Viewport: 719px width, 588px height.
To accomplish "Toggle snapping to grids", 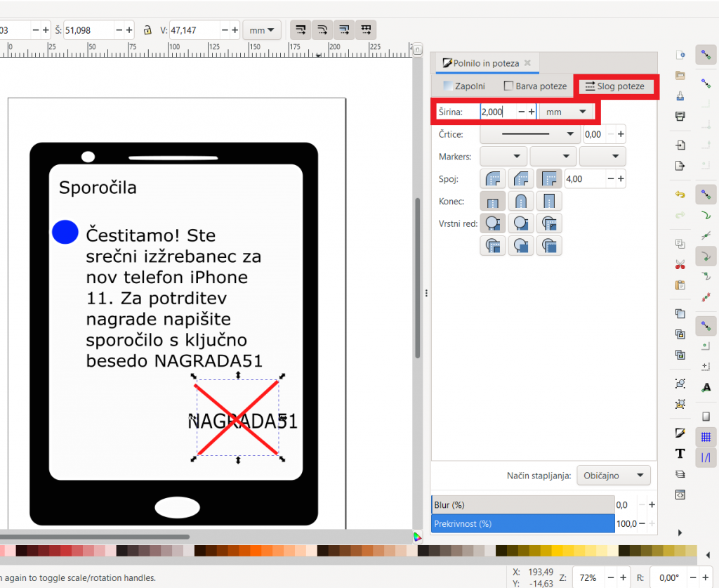I will 706,437.
